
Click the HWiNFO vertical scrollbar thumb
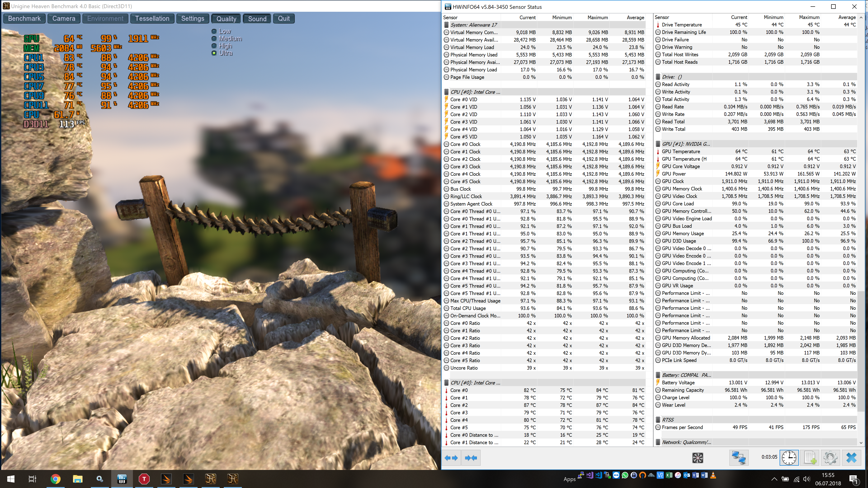click(x=861, y=351)
